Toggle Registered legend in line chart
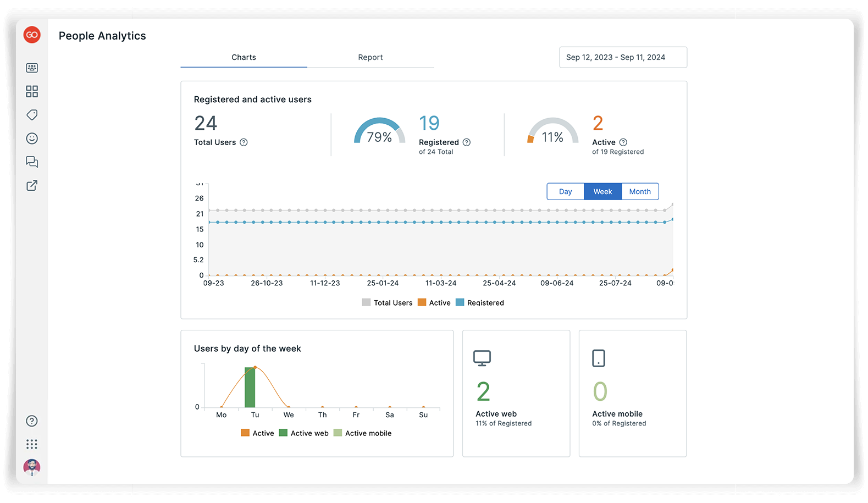The height and width of the screenshot is (503, 868). pos(480,303)
